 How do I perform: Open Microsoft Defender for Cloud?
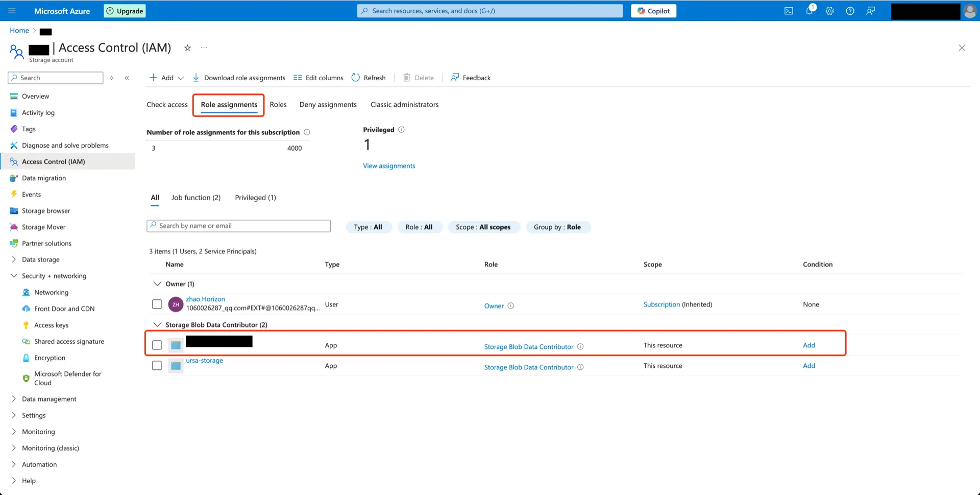tap(67, 378)
